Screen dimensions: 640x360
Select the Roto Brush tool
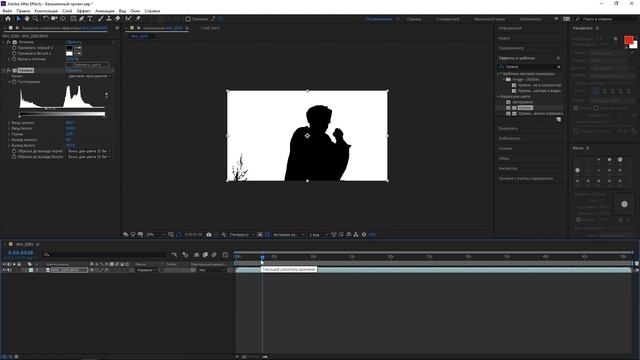[129, 19]
